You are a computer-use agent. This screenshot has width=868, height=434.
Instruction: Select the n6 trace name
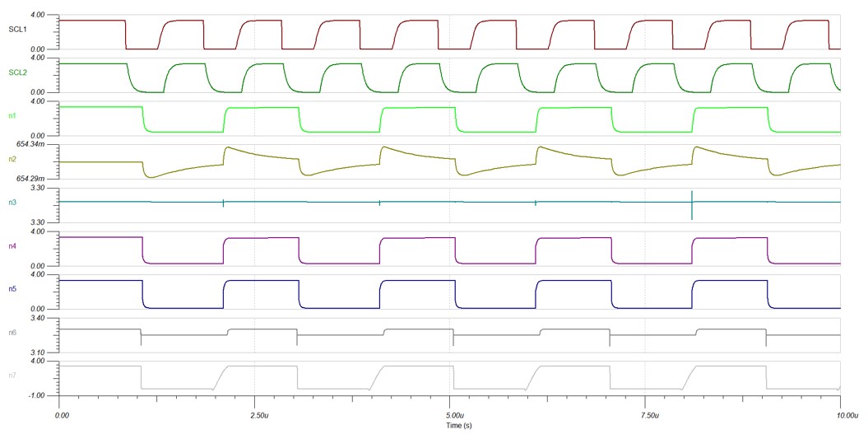13,332
